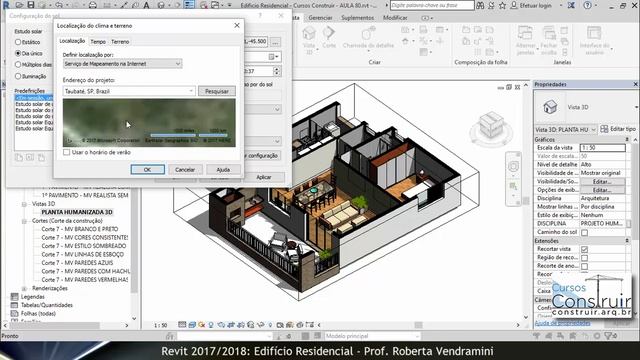Click the Sun Path icon in view control bar
This screenshot has width=640, height=360.
(202, 325)
